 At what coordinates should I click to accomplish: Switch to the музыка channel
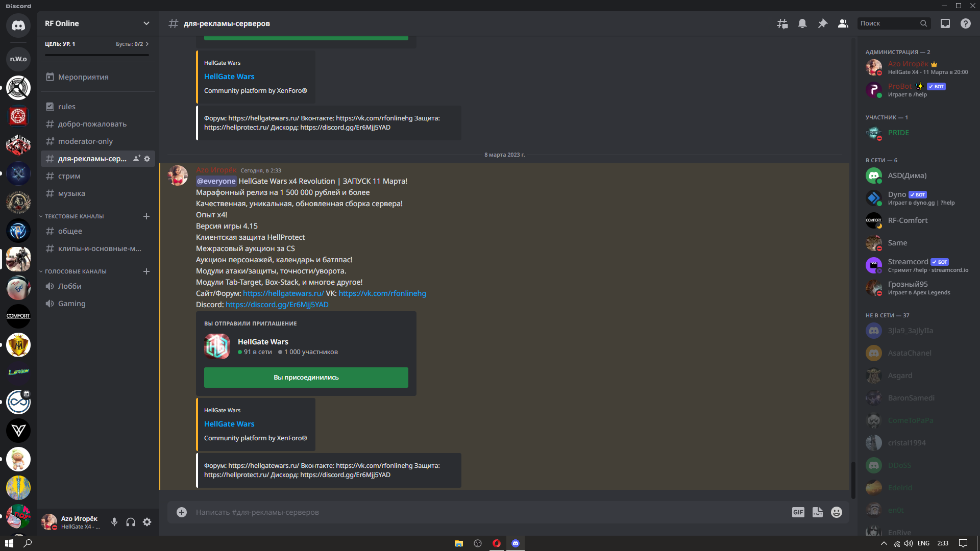click(x=97, y=193)
